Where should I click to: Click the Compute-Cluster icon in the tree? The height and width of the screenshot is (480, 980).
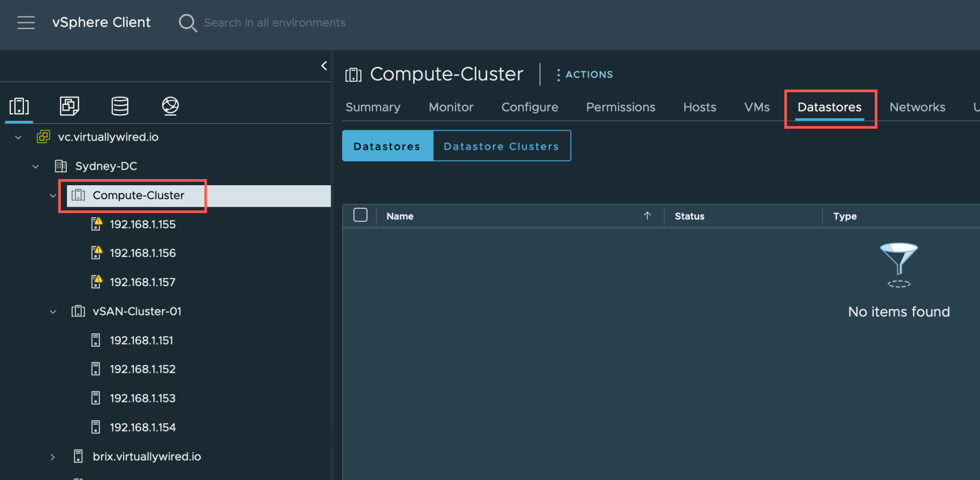(x=78, y=195)
